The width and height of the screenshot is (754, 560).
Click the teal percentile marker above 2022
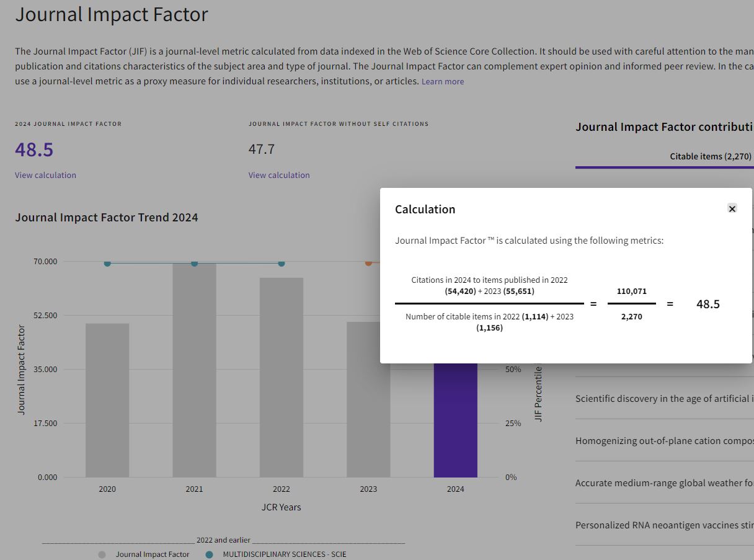pyautogui.click(x=282, y=263)
